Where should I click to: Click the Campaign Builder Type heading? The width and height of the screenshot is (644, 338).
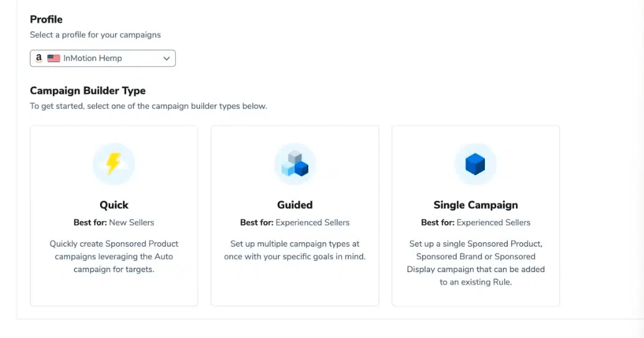88,91
